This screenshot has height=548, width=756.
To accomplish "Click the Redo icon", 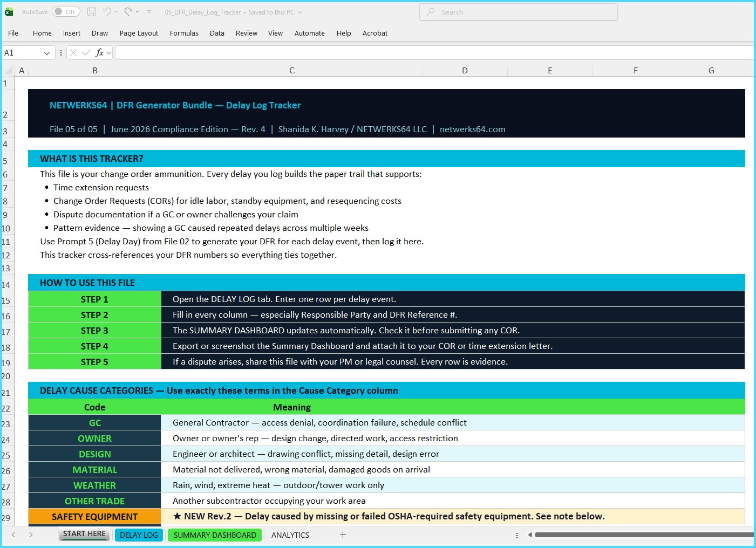I will [128, 12].
